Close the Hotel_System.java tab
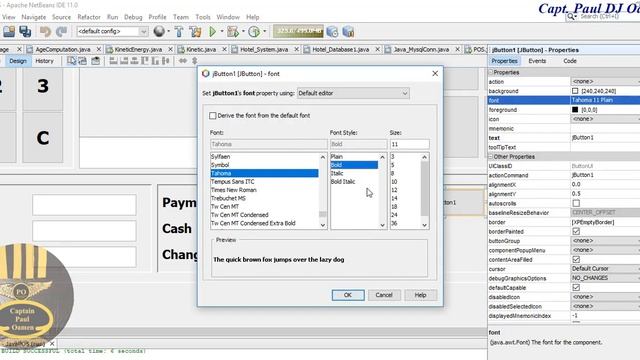The height and width of the screenshot is (360, 640). [x=296, y=49]
